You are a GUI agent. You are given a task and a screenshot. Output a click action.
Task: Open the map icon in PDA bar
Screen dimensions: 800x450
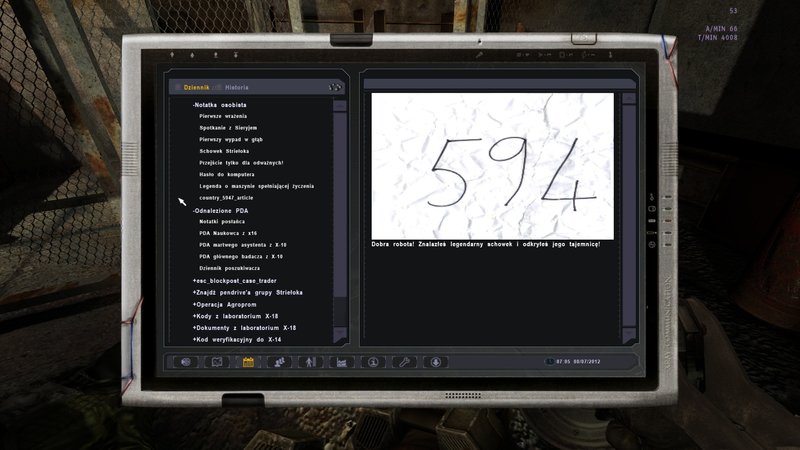pos(217,361)
